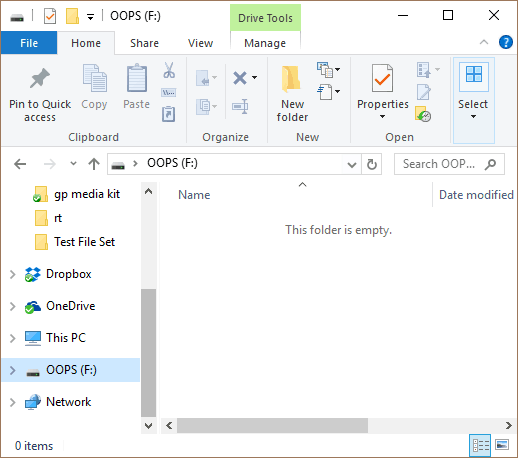Open the View ribbon tab
This screenshot has height=458, width=518.
(200, 43)
